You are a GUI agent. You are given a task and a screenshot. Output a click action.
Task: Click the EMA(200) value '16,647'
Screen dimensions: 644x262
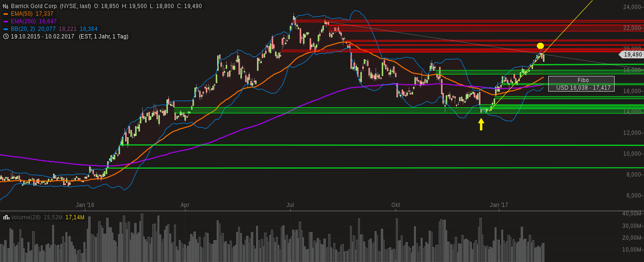(x=48, y=21)
